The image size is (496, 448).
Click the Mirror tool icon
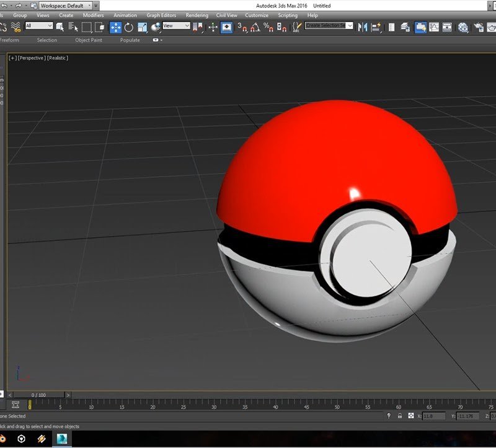point(363,27)
